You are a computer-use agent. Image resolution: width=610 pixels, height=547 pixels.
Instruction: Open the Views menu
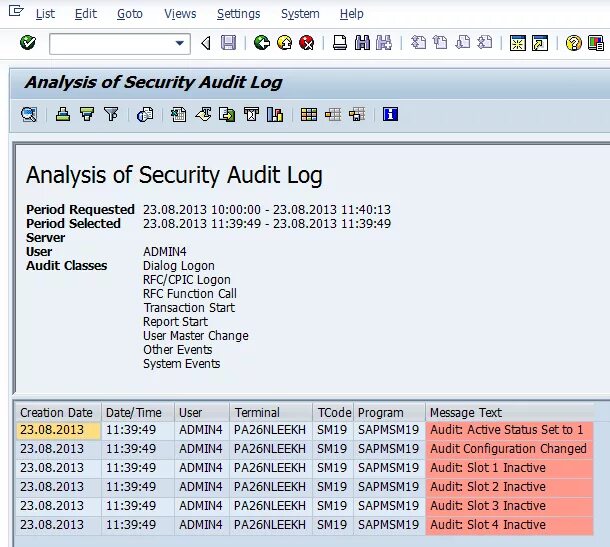tap(180, 14)
